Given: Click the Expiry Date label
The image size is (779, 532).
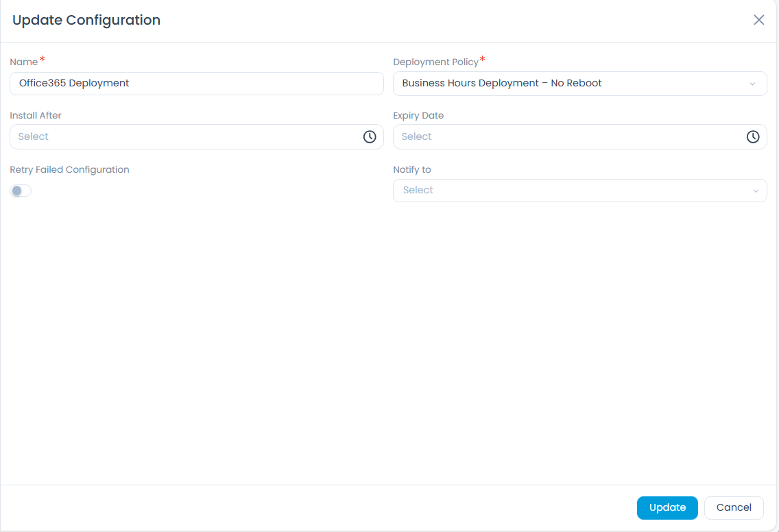Looking at the screenshot, I should coord(418,116).
